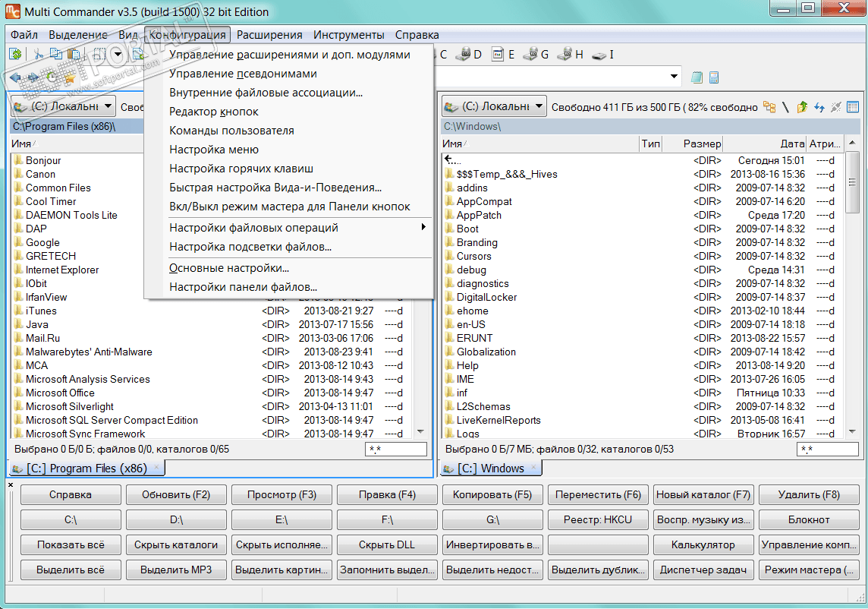Click the Скрыть DLL button
Image resolution: width=868 pixels, height=609 pixels.
click(x=387, y=544)
